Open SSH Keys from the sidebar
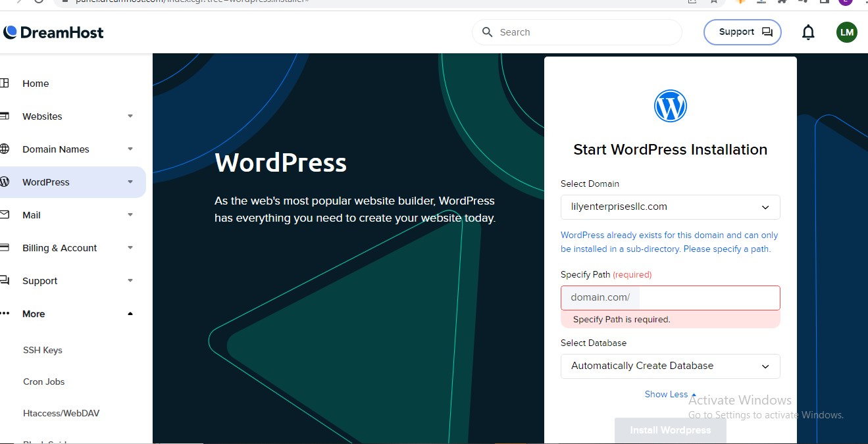 (42, 349)
